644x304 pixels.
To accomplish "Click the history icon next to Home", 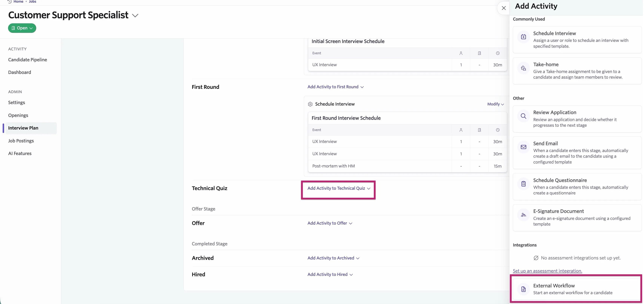I will (10, 2).
